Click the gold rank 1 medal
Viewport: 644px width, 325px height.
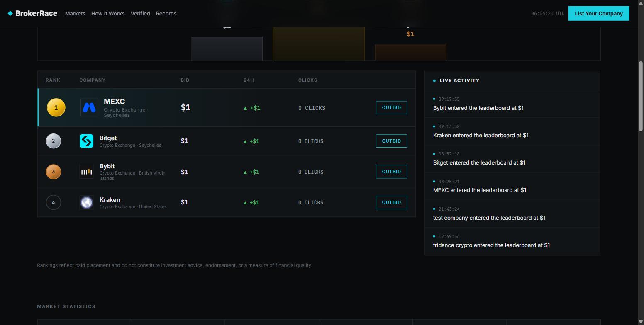pyautogui.click(x=56, y=108)
